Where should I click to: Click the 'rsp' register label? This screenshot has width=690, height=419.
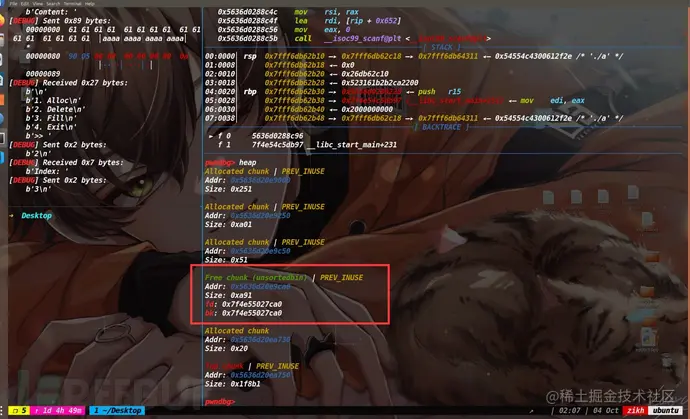click(x=250, y=56)
